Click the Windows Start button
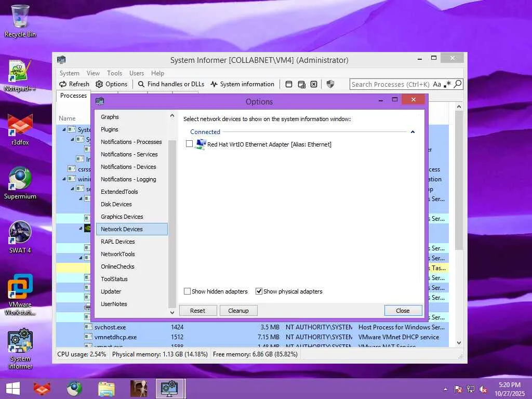This screenshot has width=532, height=399. 13,389
